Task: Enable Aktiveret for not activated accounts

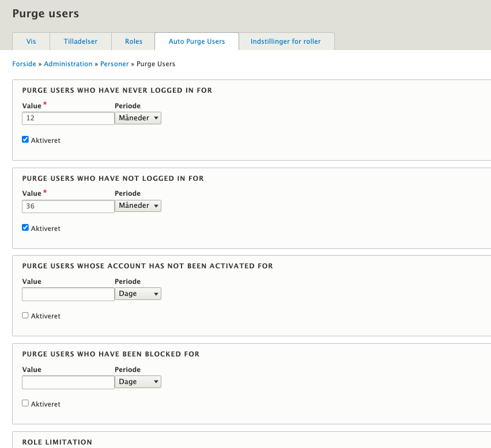Action: 25,316
